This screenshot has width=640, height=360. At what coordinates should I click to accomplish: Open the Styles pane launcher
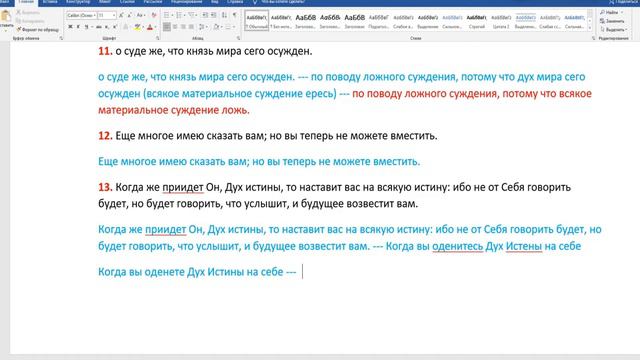[x=593, y=38]
